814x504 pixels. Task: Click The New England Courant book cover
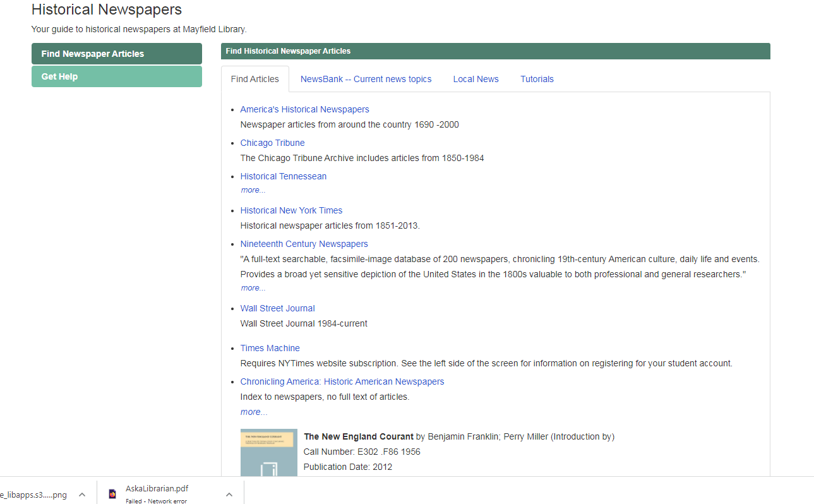(268, 453)
